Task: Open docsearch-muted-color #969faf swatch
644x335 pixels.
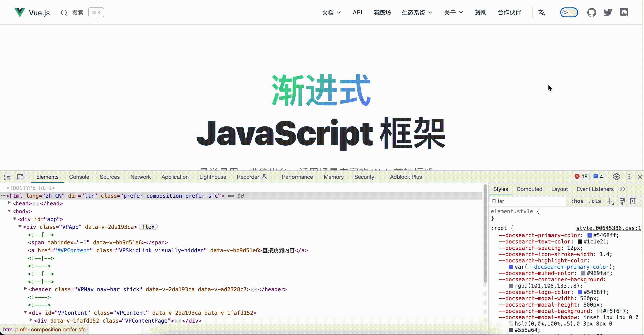Action: click(x=583, y=273)
